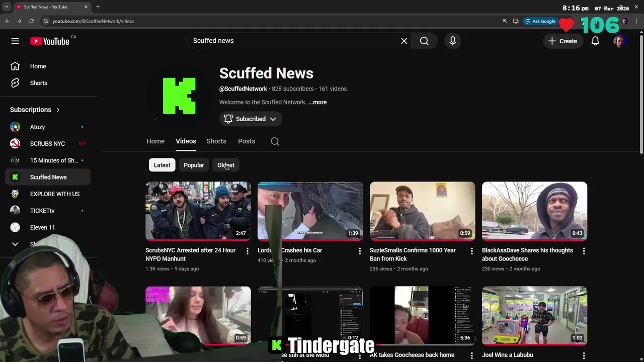Expand the Subscriptions section arrow
Image resolution: width=644 pixels, height=362 pixels.
[58, 110]
